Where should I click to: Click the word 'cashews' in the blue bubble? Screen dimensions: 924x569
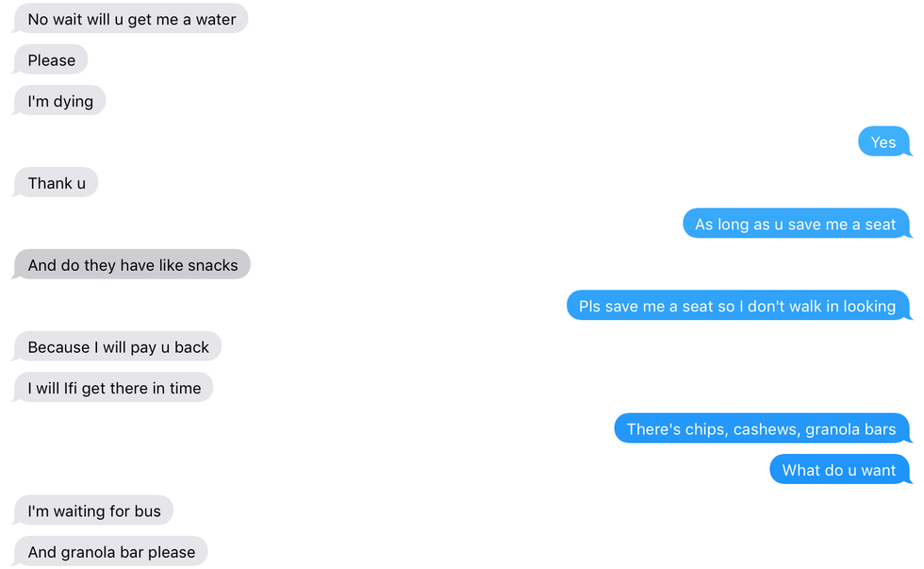(x=767, y=430)
